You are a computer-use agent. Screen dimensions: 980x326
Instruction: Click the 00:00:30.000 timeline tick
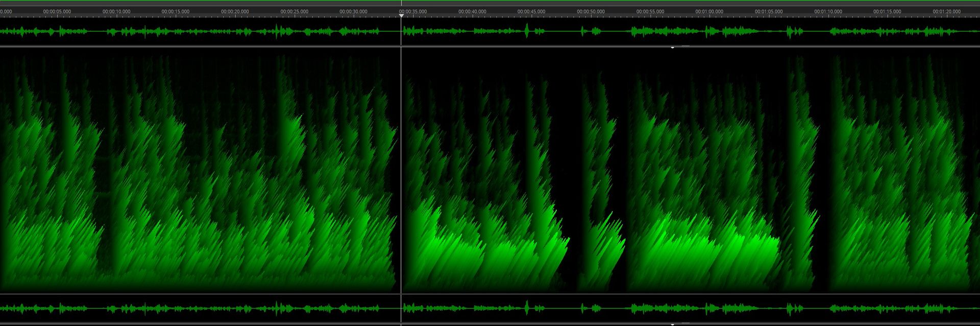click(353, 11)
